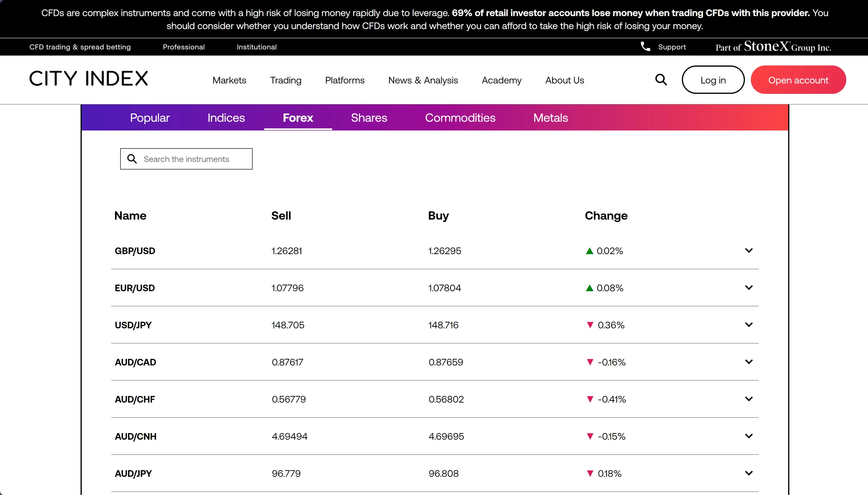This screenshot has width=868, height=495.
Task: Click the header search magnifier icon
Action: tap(661, 80)
